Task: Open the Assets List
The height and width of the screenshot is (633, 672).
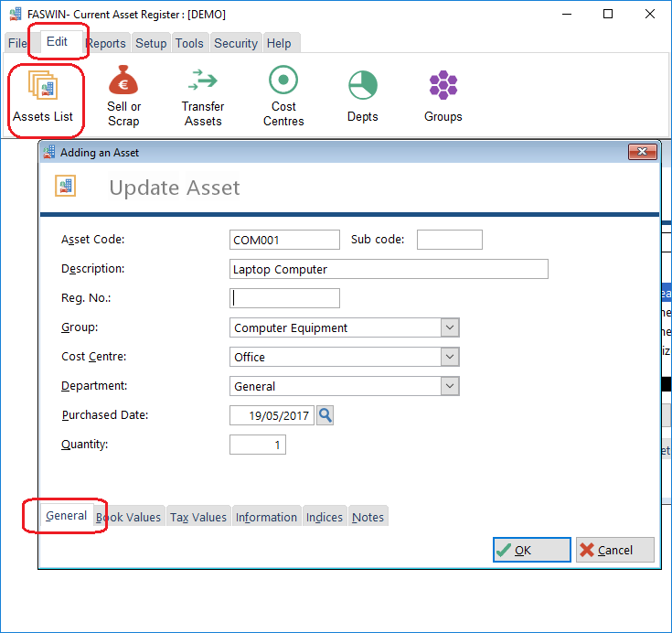Action: tap(43, 97)
